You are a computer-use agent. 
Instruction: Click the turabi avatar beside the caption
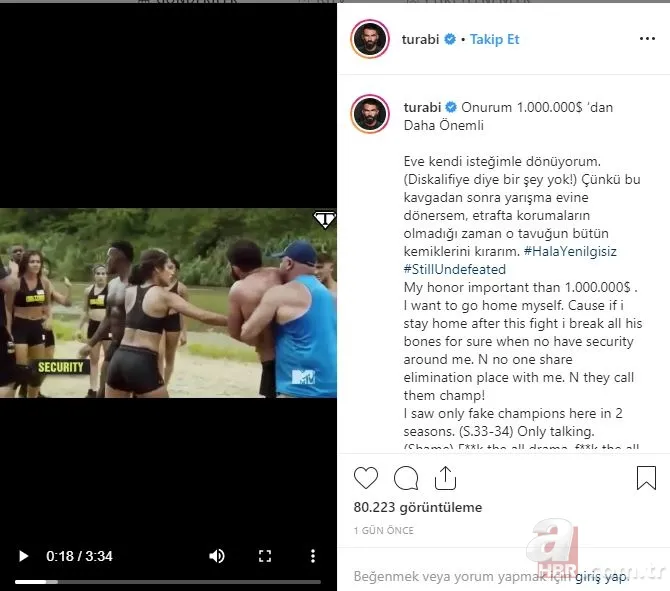[370, 114]
